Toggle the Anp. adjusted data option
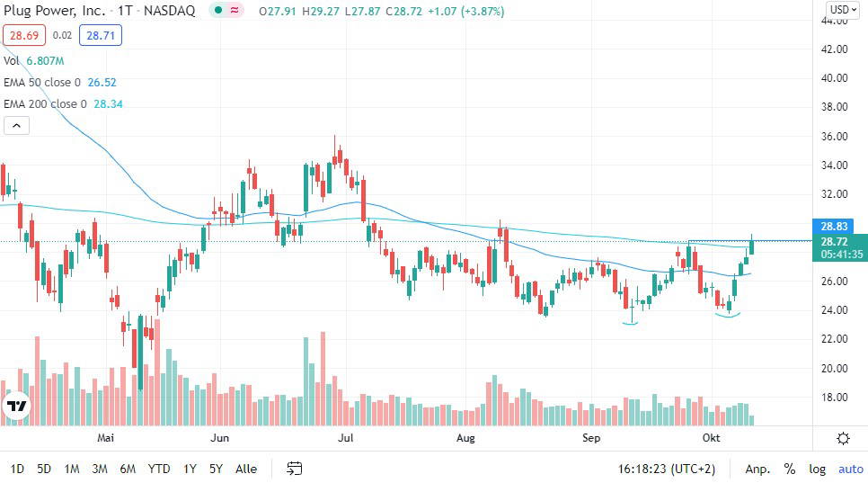The height and width of the screenshot is (483, 868). click(757, 469)
